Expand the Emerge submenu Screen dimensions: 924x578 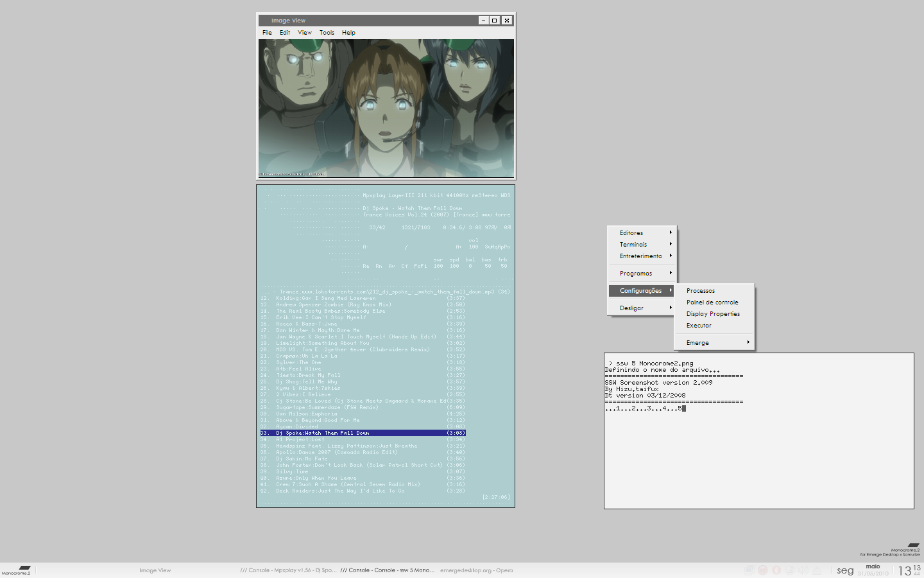pyautogui.click(x=714, y=342)
